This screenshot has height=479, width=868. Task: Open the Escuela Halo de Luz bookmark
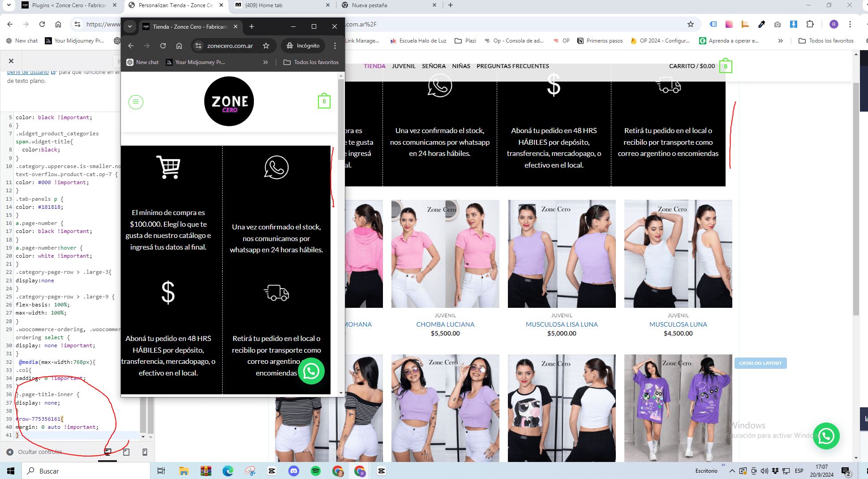point(418,41)
